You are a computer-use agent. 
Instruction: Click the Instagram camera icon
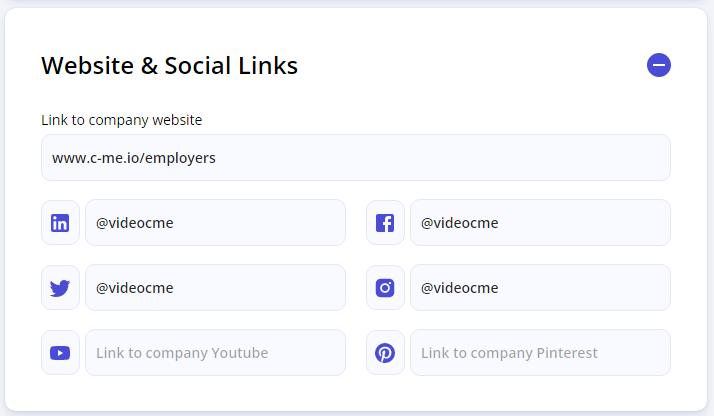tap(385, 288)
